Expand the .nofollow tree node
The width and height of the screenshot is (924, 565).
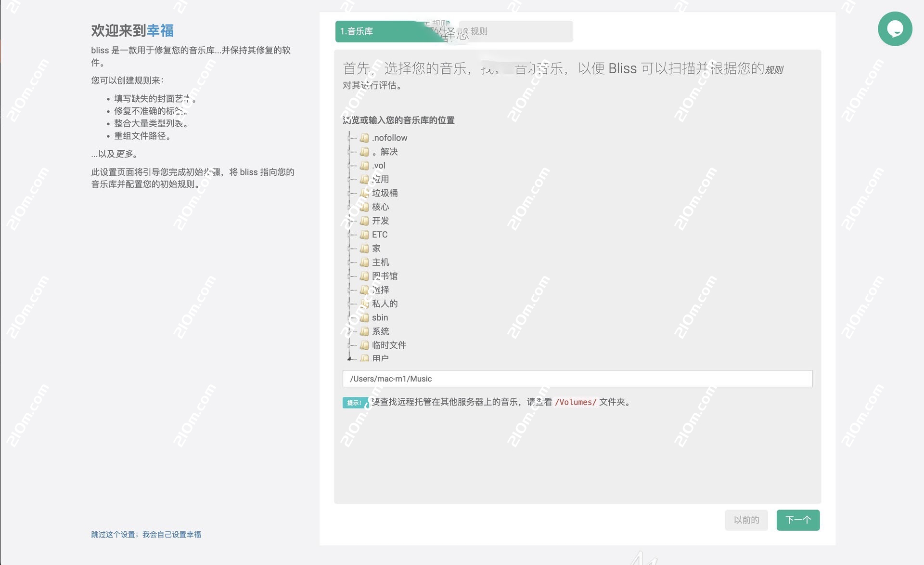click(x=349, y=138)
